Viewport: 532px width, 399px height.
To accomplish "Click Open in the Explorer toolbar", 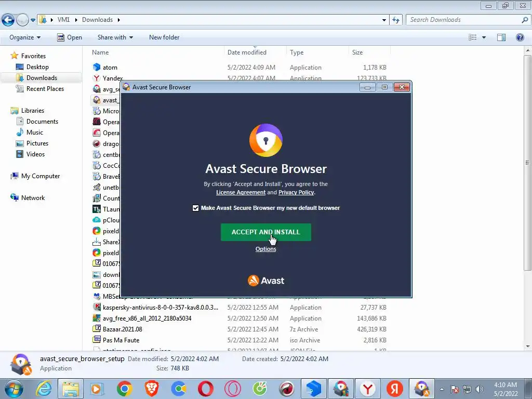I will click(70, 37).
